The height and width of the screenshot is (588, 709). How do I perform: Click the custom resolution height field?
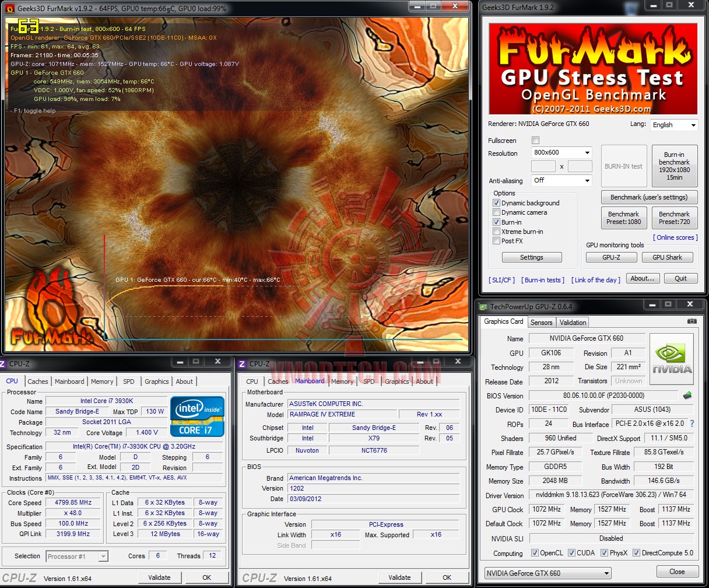580,166
